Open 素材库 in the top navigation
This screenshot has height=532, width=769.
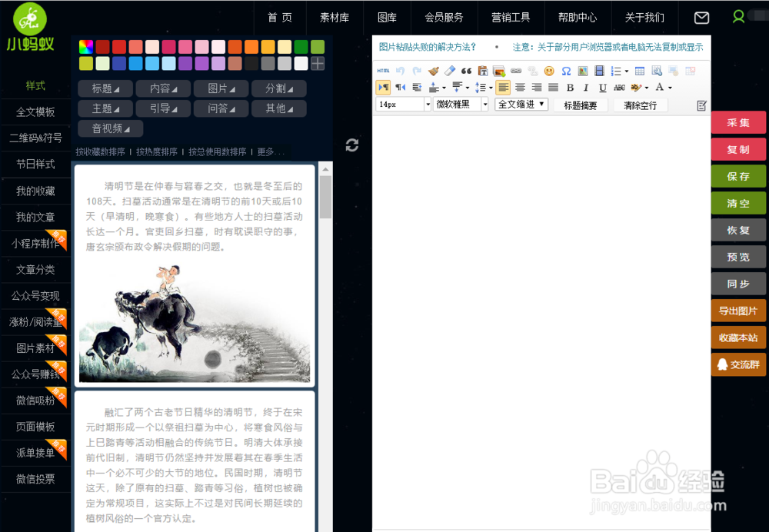(335, 18)
